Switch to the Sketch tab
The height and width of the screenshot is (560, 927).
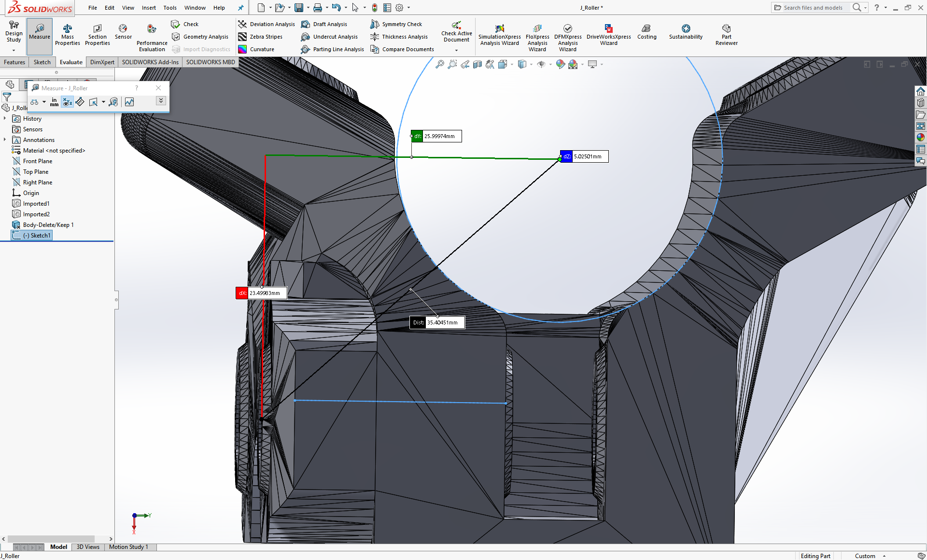pos(42,62)
